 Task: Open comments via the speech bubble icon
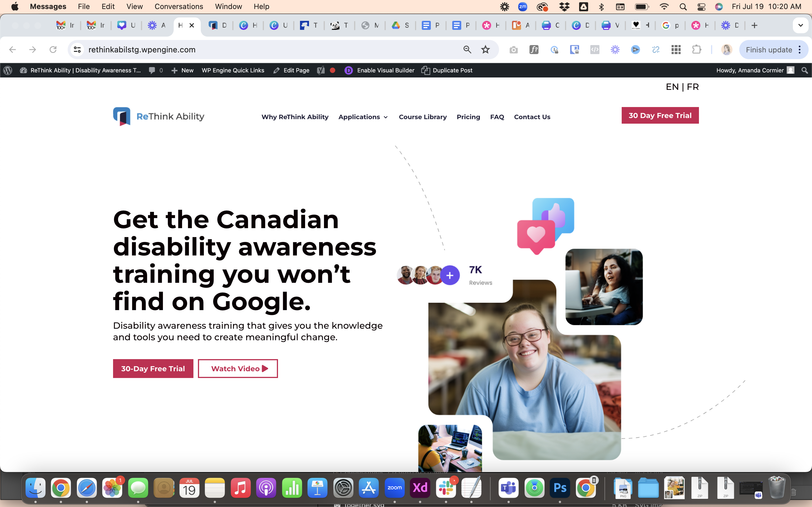[x=153, y=70]
